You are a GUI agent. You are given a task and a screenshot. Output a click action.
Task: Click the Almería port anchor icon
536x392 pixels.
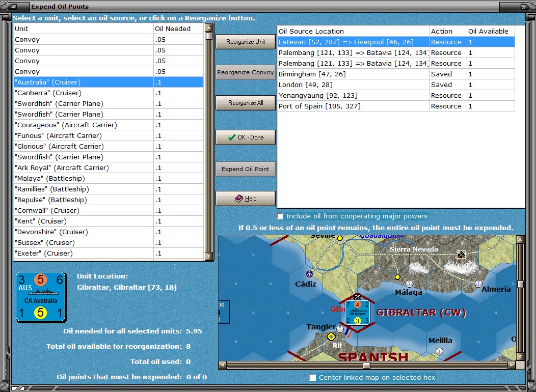(478, 283)
